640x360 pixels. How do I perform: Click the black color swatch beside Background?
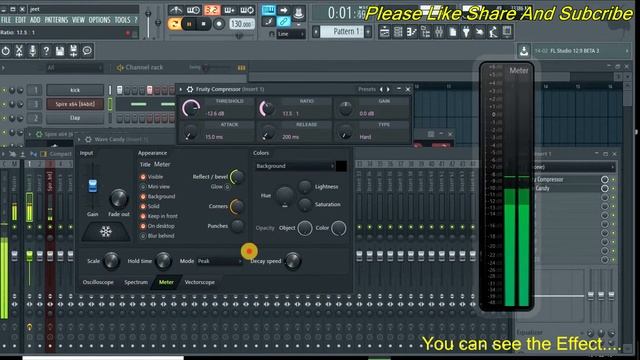pyautogui.click(x=341, y=166)
